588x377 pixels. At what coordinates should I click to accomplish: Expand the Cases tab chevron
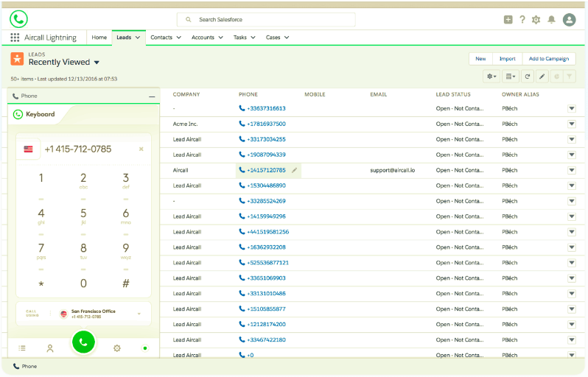pyautogui.click(x=287, y=38)
